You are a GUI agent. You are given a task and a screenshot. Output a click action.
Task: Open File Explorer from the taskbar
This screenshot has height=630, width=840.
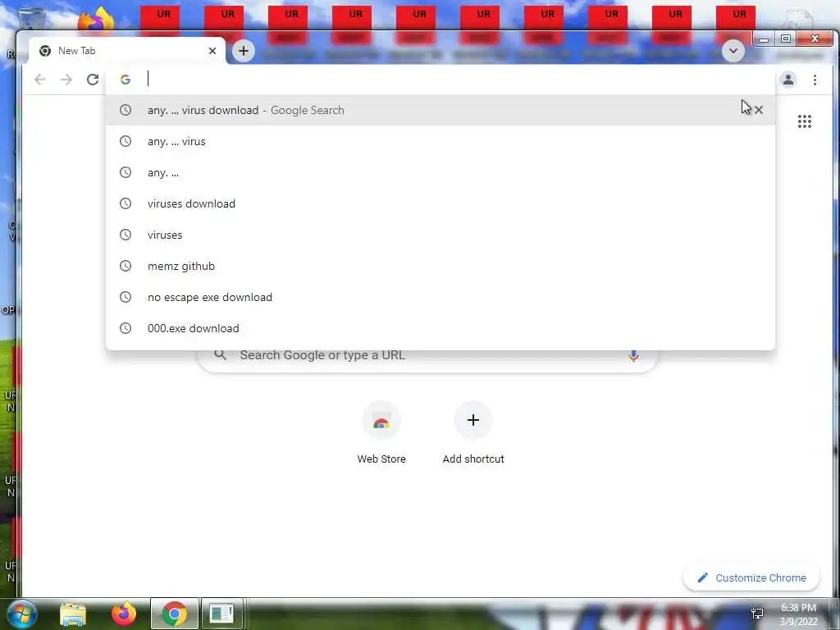point(73,614)
